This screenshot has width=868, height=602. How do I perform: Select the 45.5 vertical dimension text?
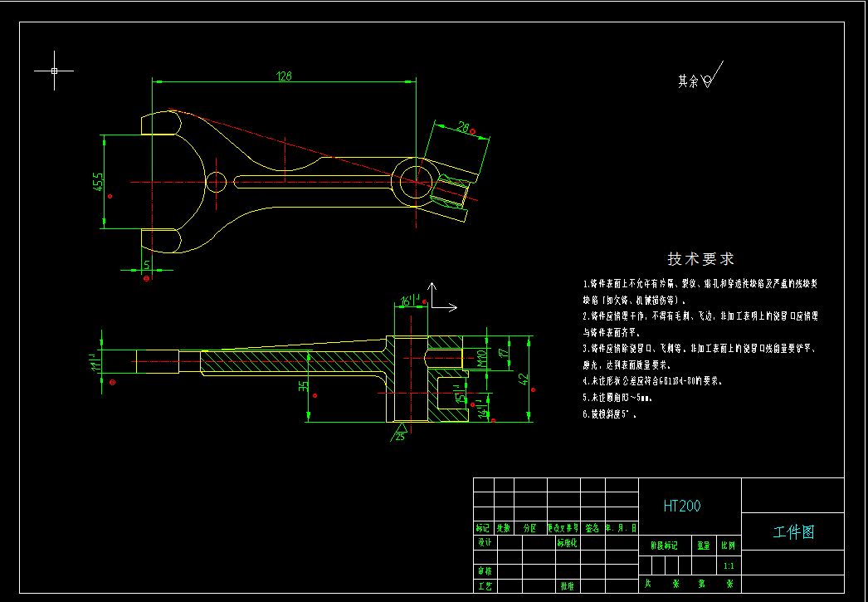click(x=97, y=182)
